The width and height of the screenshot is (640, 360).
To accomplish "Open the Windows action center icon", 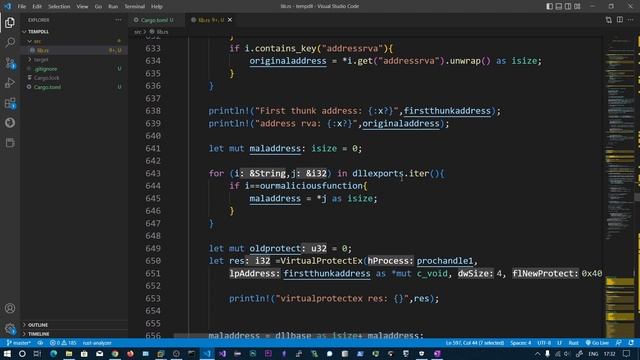I will [627, 353].
